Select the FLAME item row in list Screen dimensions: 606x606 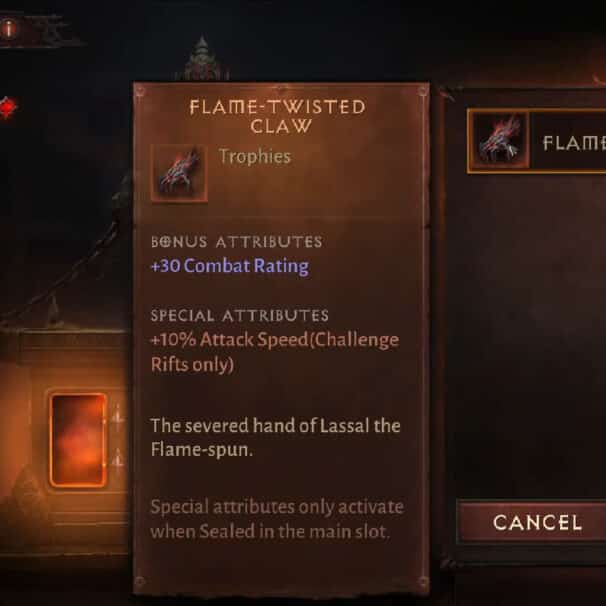coord(537,141)
